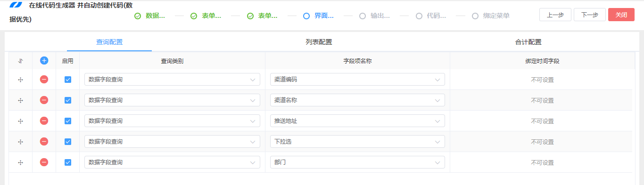Add a new query row with plus icon

click(44, 61)
